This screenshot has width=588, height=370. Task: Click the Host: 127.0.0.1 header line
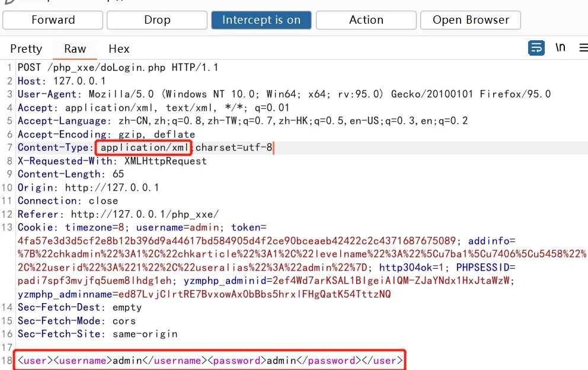(62, 81)
